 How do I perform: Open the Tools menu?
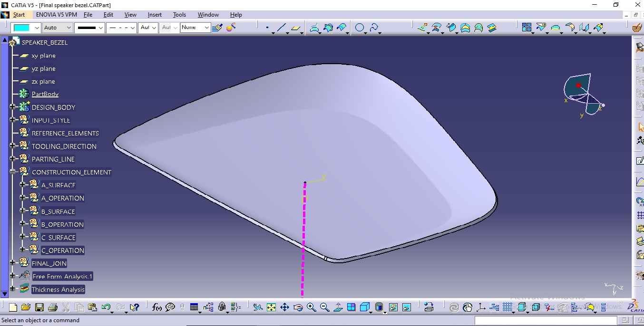coord(179,15)
